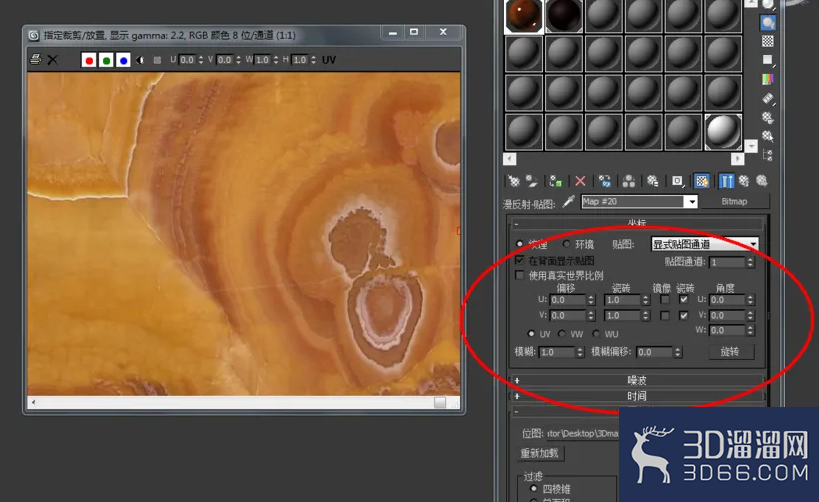
Task: Click the 旋转 rotate button
Action: (x=731, y=352)
